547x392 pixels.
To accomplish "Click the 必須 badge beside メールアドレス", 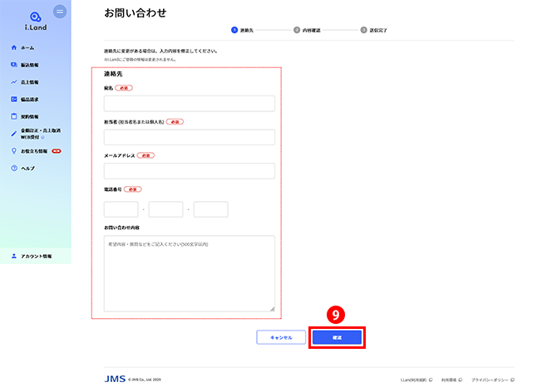I will [x=145, y=156].
